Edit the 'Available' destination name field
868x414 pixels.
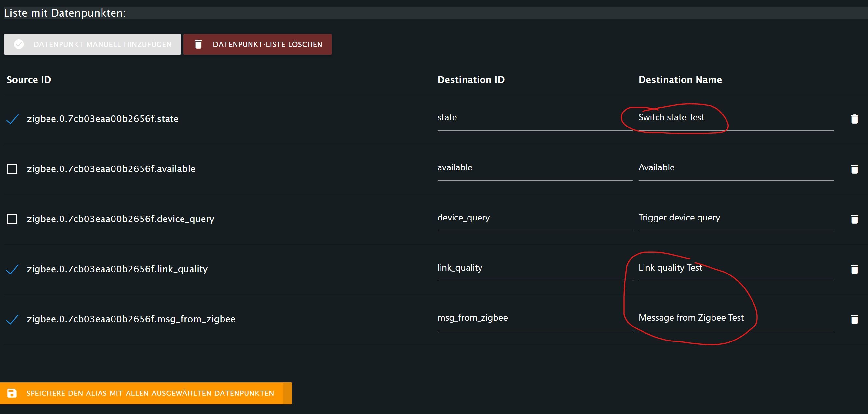tap(736, 168)
